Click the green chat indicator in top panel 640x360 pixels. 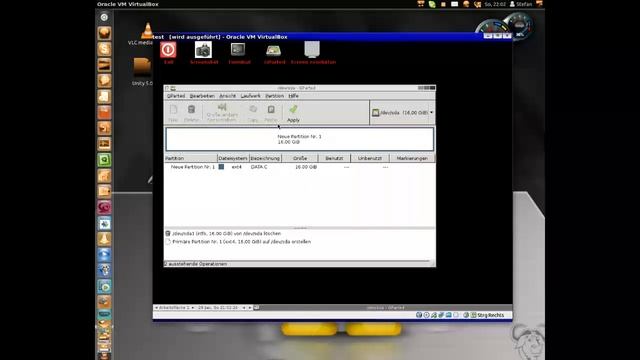(x=432, y=4)
